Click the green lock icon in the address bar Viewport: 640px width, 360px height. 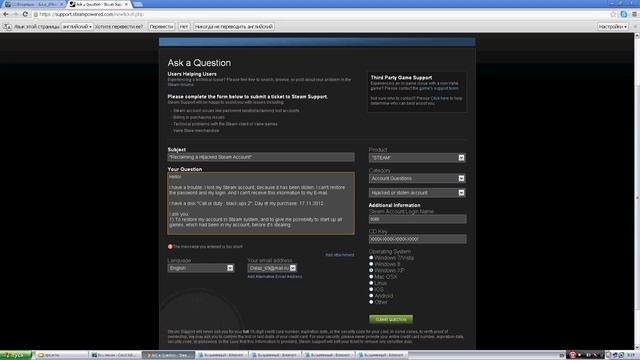(x=36, y=14)
